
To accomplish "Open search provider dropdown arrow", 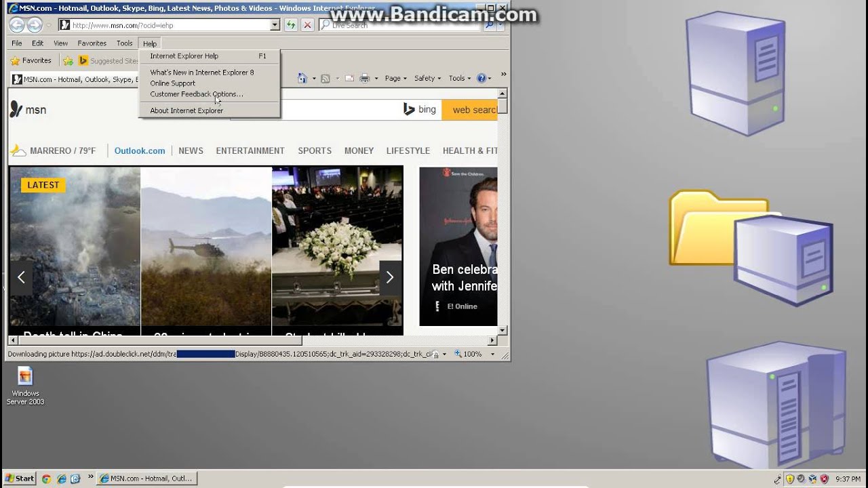I will [501, 25].
